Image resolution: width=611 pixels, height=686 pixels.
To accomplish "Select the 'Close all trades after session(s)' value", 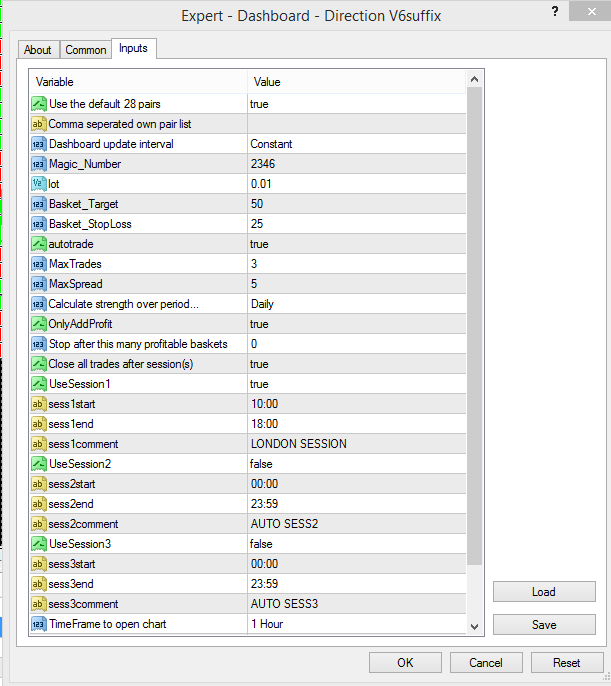I will (x=356, y=364).
